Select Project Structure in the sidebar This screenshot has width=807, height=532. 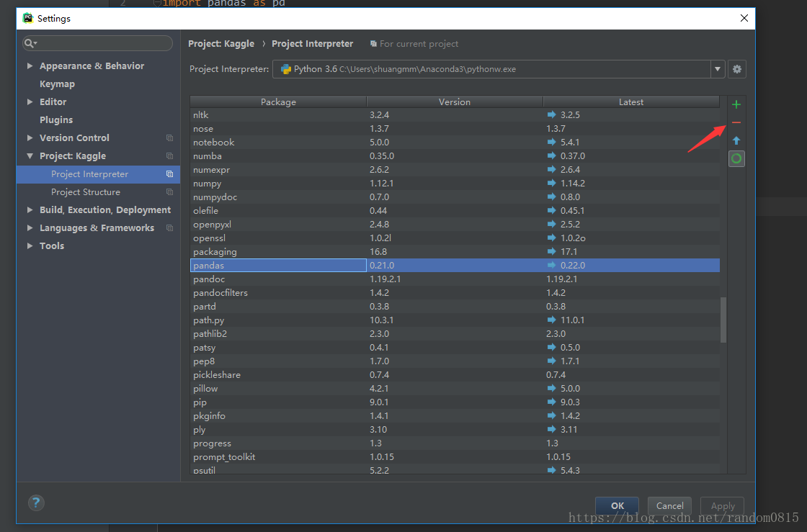pos(86,192)
